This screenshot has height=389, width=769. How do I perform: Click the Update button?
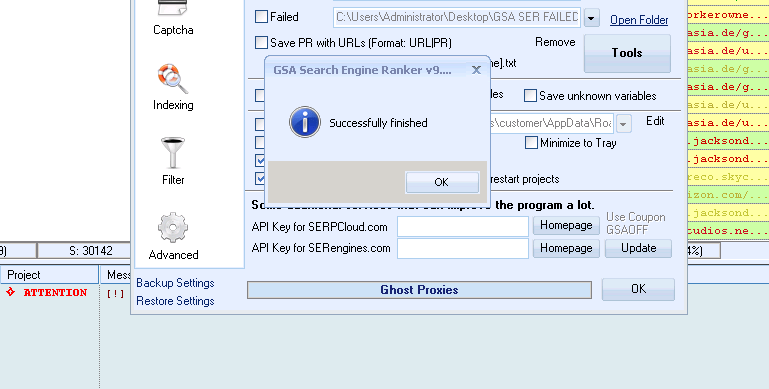[638, 248]
